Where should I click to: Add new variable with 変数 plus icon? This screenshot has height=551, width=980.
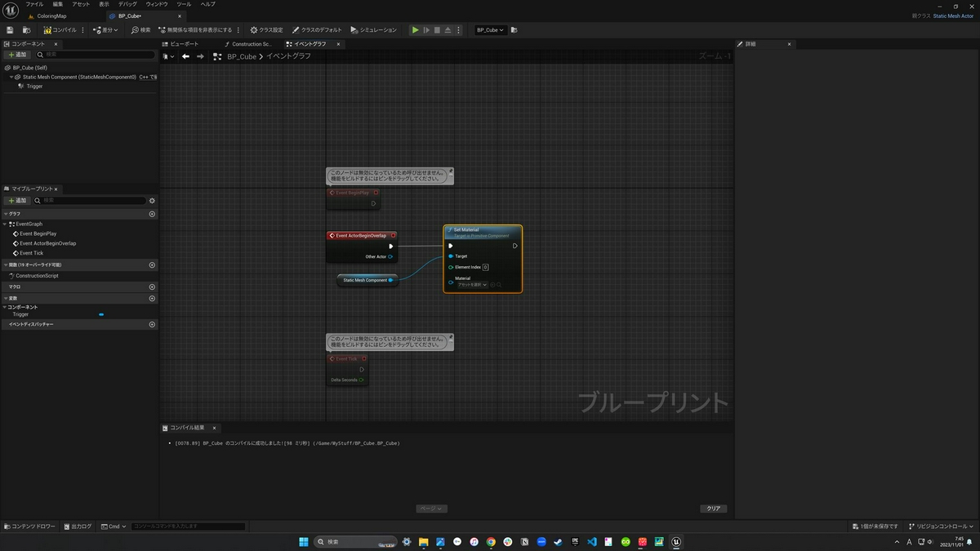pyautogui.click(x=152, y=299)
